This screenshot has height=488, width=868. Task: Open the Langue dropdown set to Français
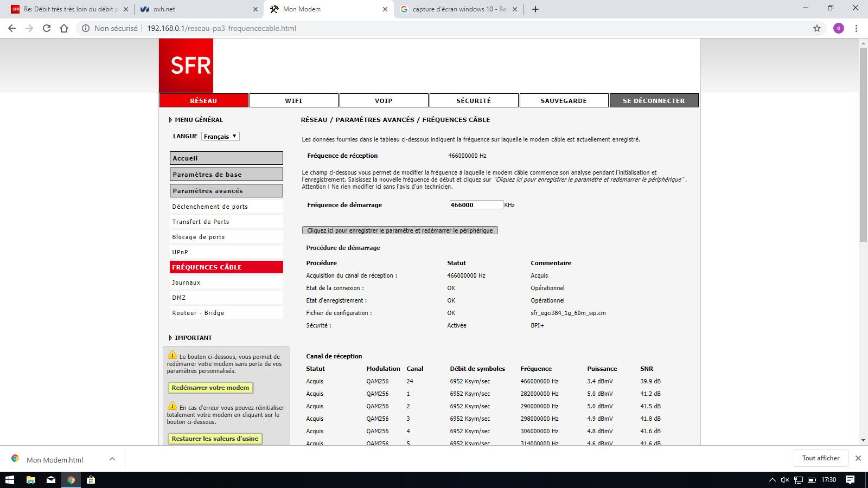220,137
